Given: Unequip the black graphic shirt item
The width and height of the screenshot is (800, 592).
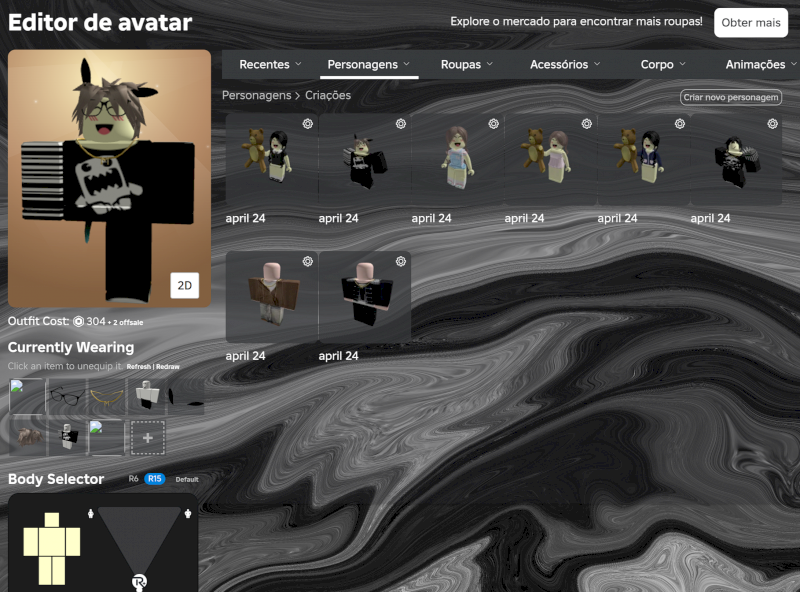Looking at the screenshot, I should [67, 437].
